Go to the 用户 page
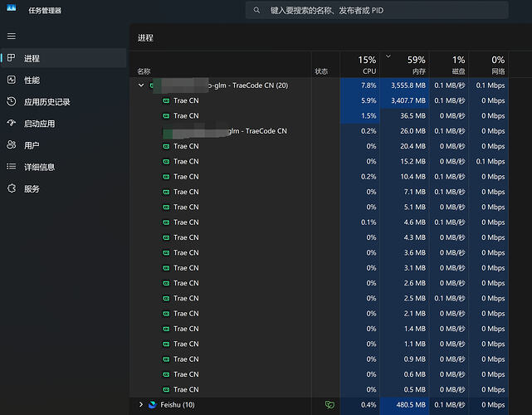 (63, 145)
